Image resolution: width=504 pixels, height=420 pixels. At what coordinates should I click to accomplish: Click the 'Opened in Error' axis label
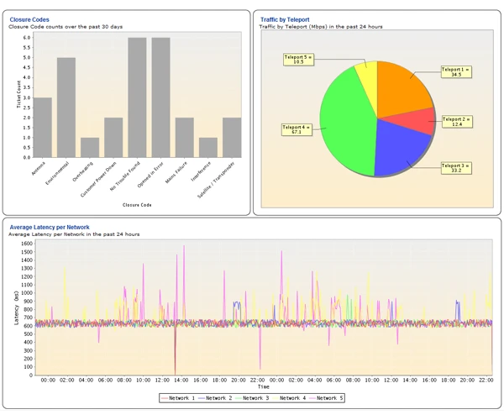150,175
